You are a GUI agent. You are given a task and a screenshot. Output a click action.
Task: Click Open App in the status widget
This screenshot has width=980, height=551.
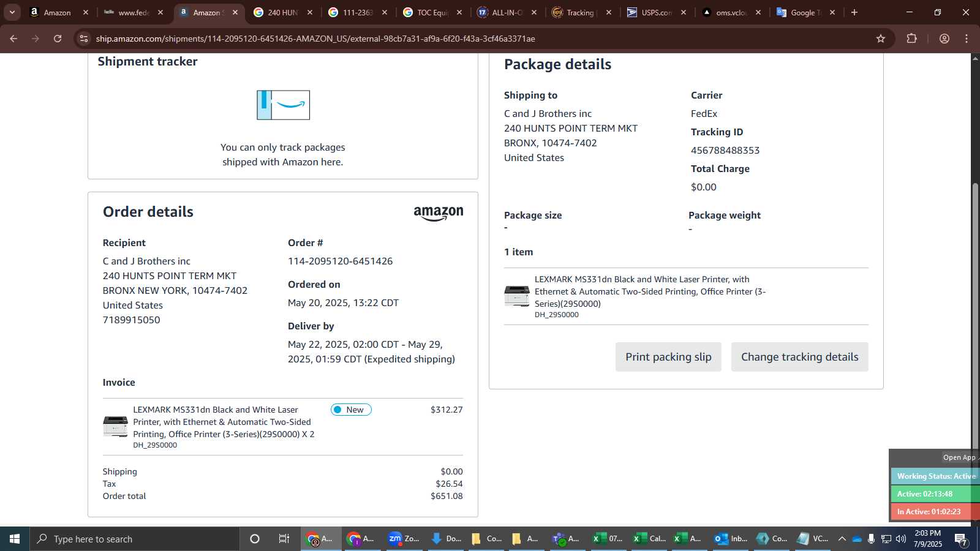point(959,457)
